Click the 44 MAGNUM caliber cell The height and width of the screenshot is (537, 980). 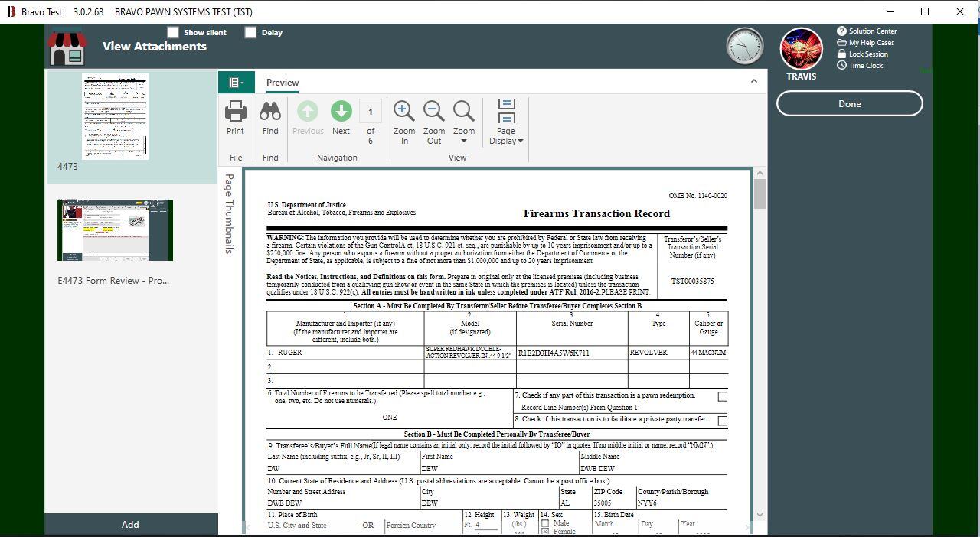point(708,353)
